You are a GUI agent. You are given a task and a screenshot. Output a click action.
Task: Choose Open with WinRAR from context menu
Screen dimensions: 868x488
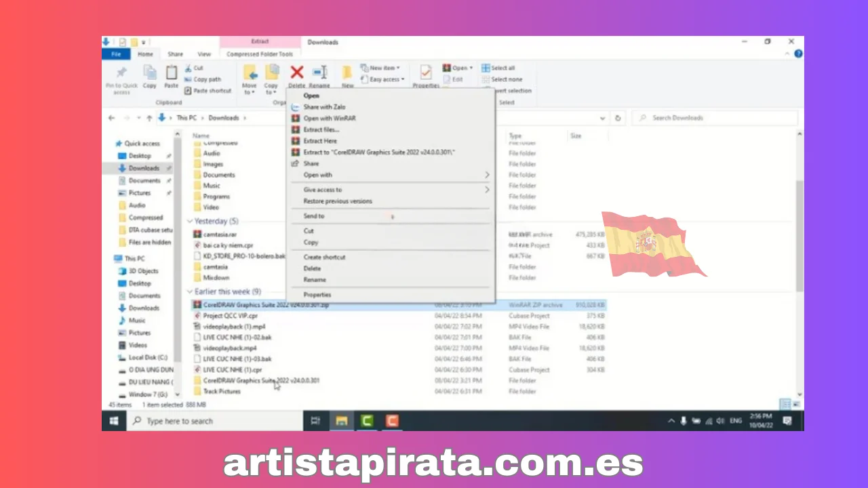(329, 118)
